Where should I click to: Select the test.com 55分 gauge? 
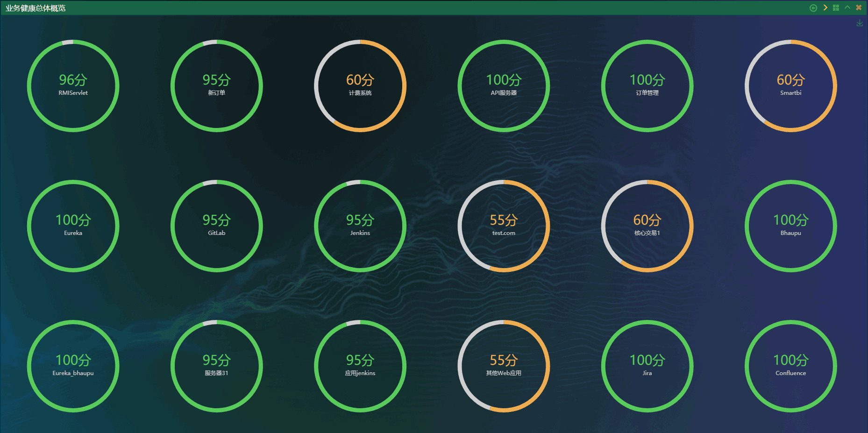tap(504, 226)
